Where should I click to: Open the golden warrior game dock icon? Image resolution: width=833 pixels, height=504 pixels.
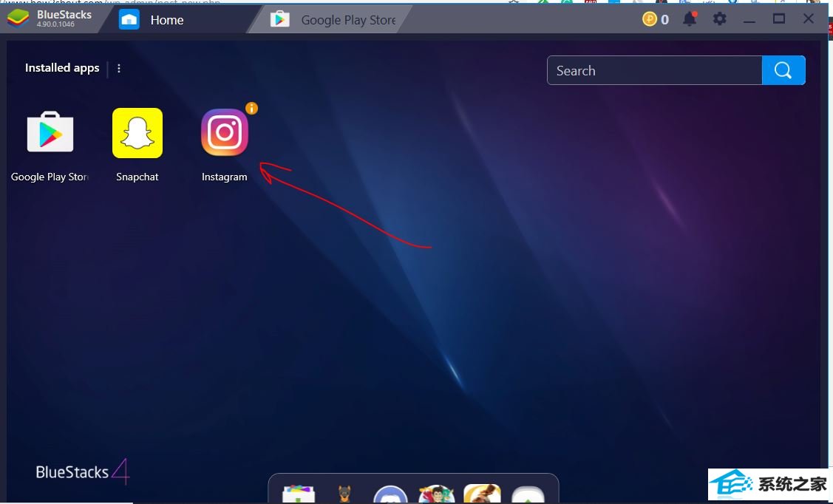point(483,494)
